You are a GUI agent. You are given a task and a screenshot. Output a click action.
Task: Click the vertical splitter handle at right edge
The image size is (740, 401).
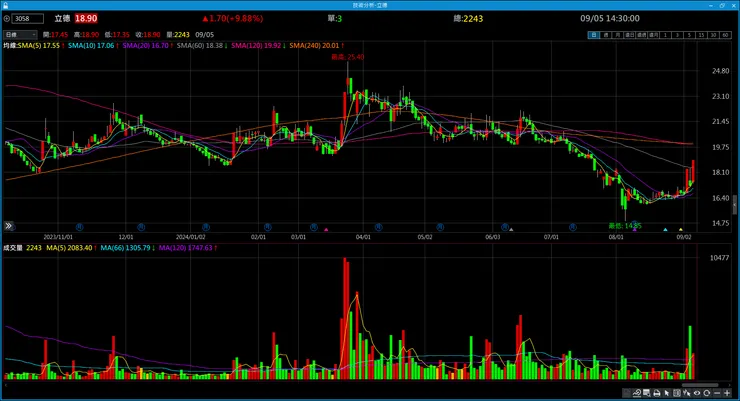pos(734,205)
